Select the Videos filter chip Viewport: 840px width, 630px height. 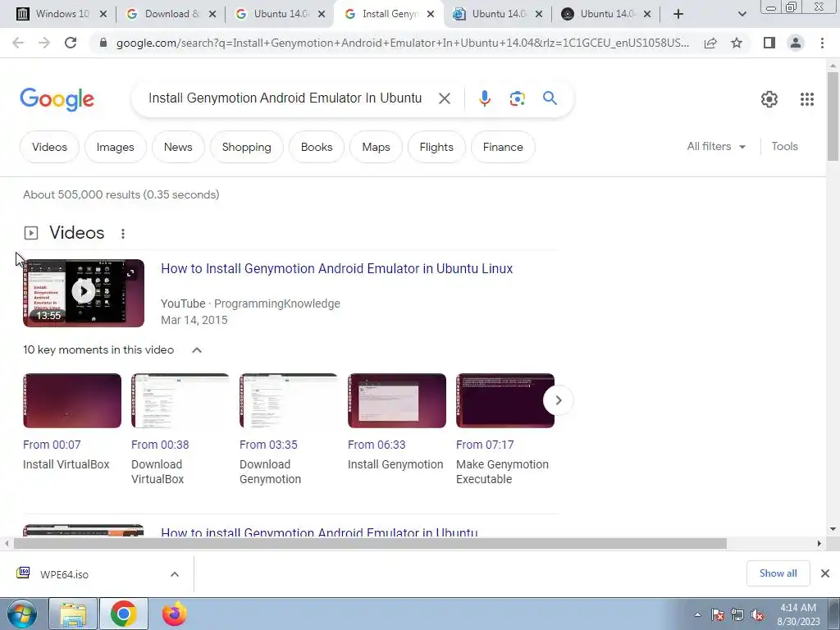point(49,147)
